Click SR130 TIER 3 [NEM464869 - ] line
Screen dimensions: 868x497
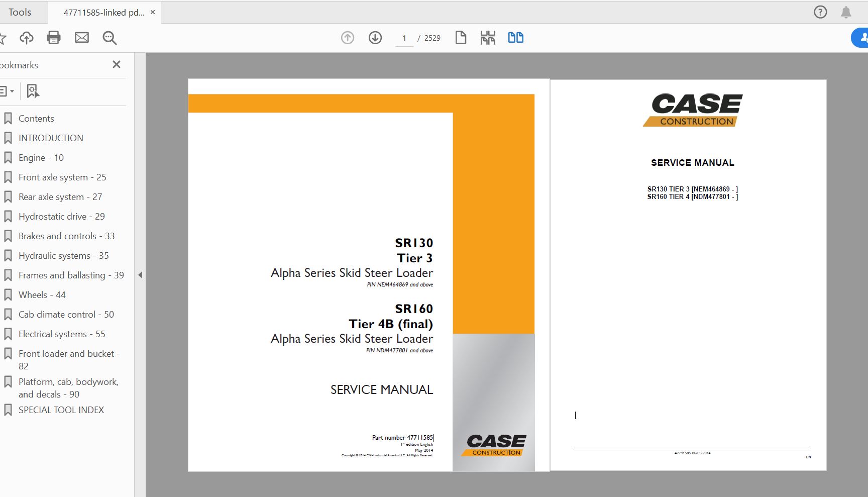693,189
